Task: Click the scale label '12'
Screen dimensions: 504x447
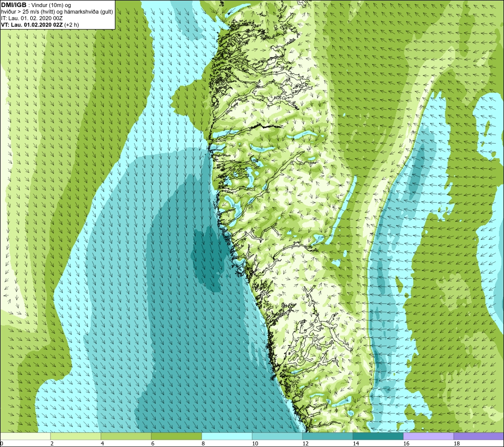Action: coord(305,444)
